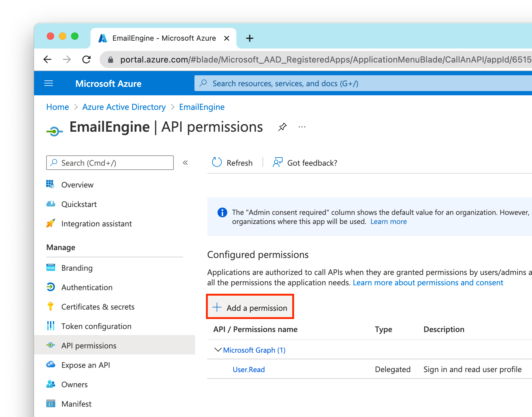
Task: Open Microsoft Graph (1) link
Action: click(x=254, y=350)
